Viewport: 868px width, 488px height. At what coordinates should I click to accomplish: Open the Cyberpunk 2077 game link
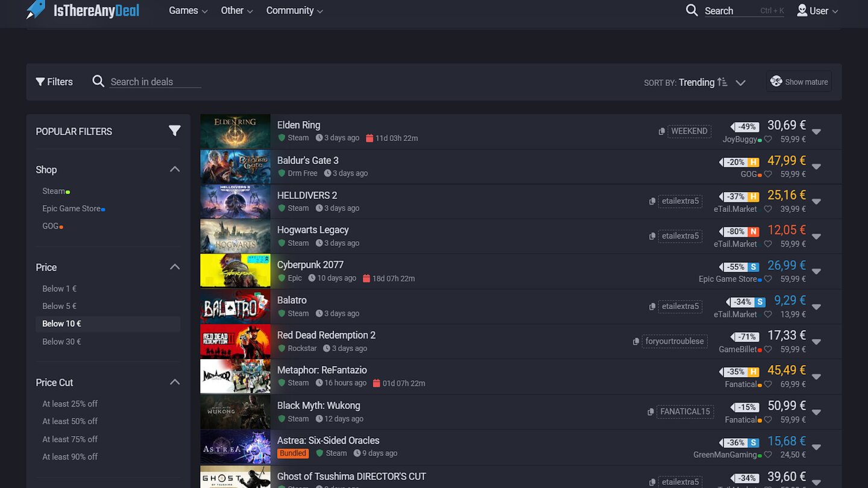point(310,265)
